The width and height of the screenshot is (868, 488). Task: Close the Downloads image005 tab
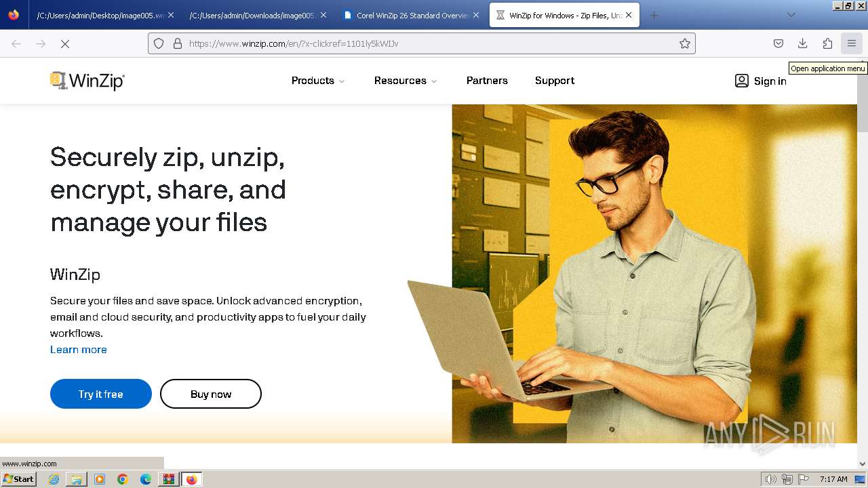[323, 15]
